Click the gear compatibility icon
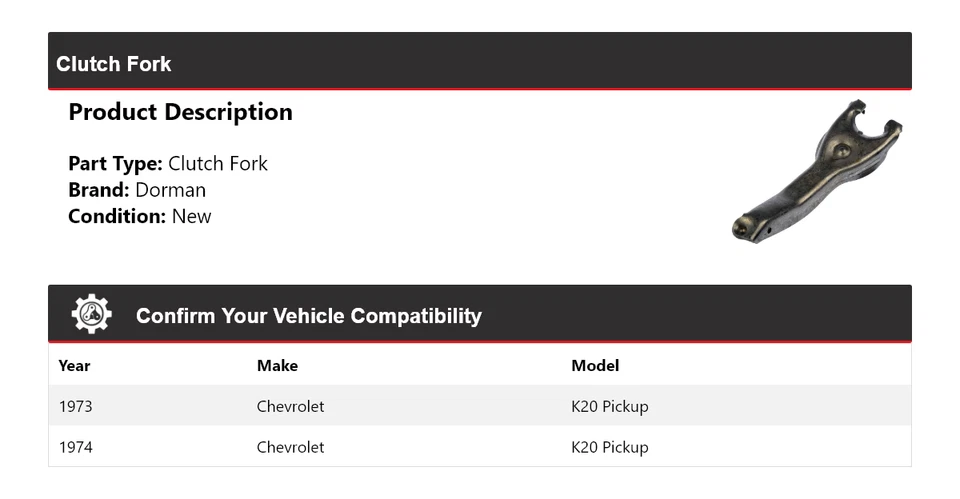Image resolution: width=960 pixels, height=499 pixels. point(91,314)
